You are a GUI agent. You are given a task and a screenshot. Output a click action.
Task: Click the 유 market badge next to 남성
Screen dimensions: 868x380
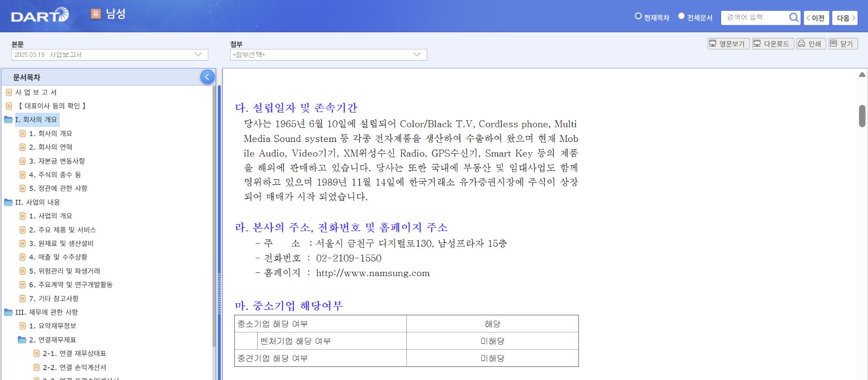tap(95, 14)
